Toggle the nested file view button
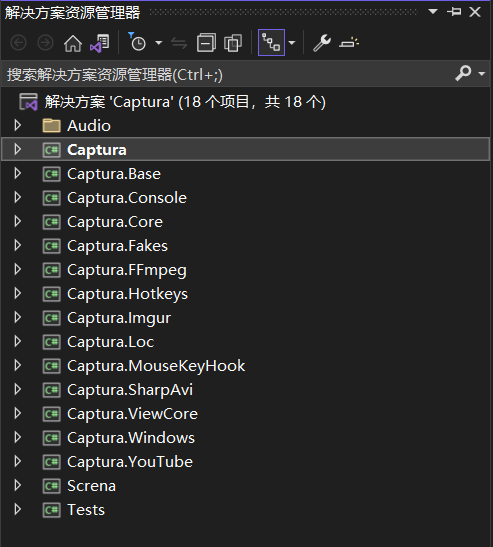 tap(271, 43)
